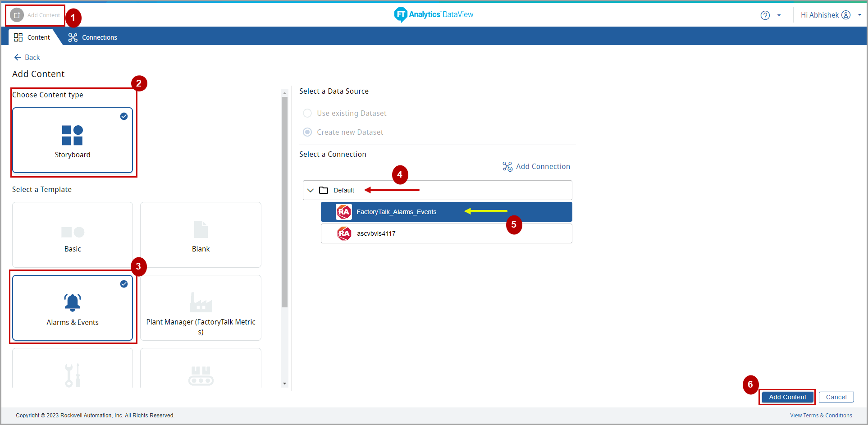Select the Use existing Dataset radio button

(307, 113)
